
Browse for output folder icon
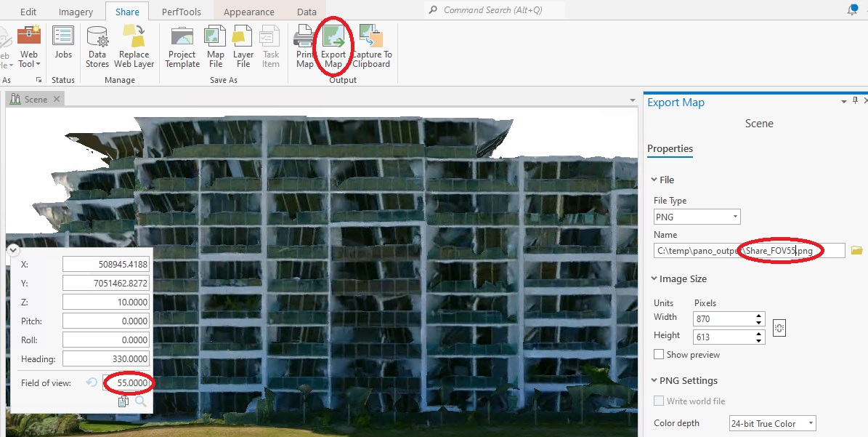coord(857,251)
